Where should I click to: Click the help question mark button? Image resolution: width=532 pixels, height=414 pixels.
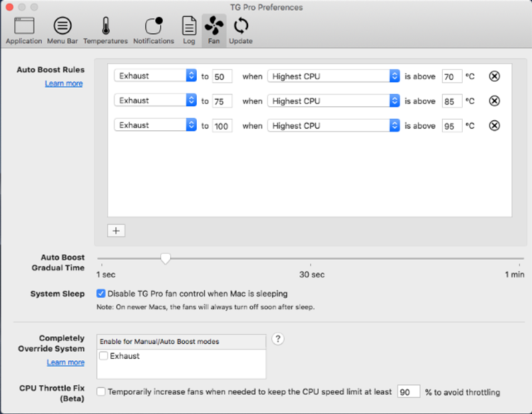(x=279, y=339)
